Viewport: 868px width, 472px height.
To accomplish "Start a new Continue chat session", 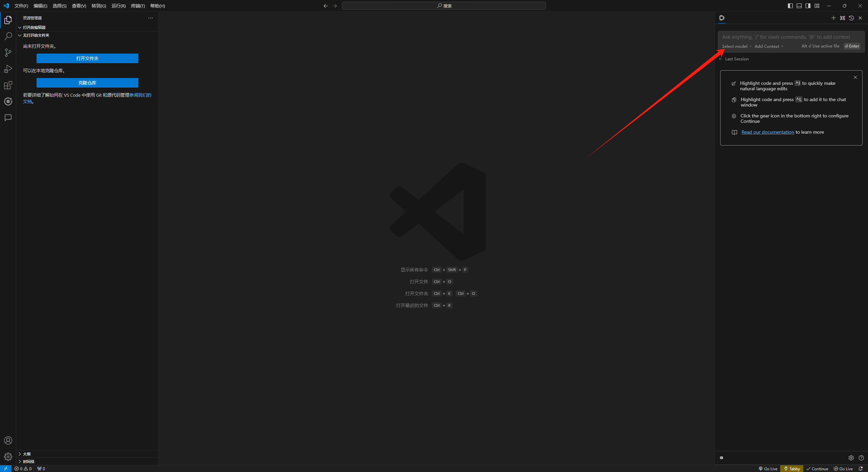I will [833, 18].
